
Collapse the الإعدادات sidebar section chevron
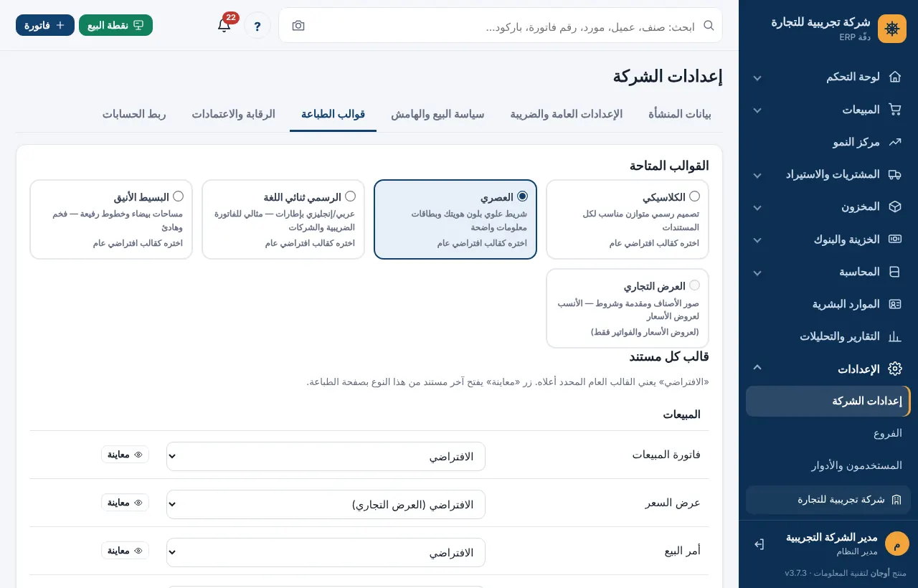pyautogui.click(x=757, y=368)
